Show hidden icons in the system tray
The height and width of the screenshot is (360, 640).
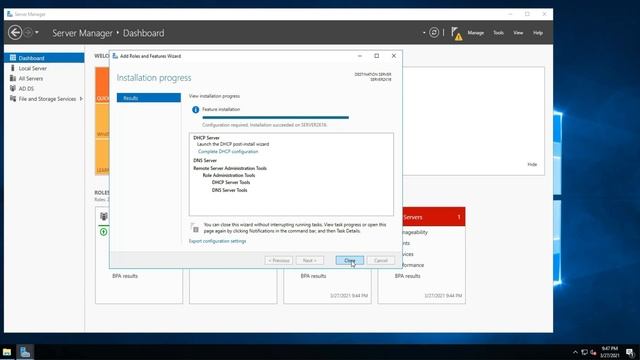tap(575, 352)
